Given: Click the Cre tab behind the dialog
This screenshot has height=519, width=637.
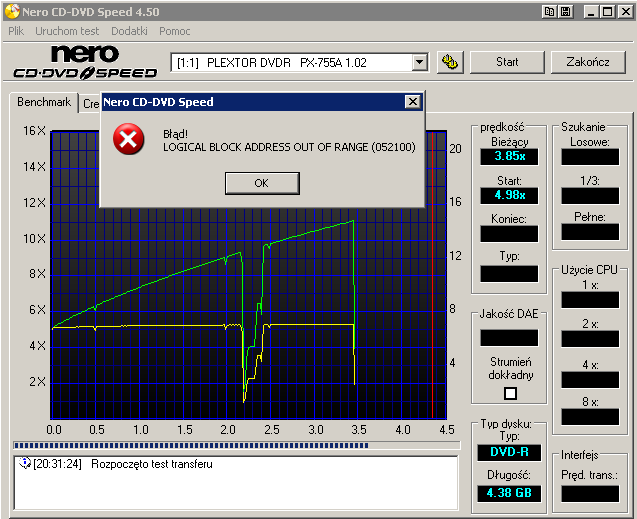Looking at the screenshot, I should coord(91,104).
